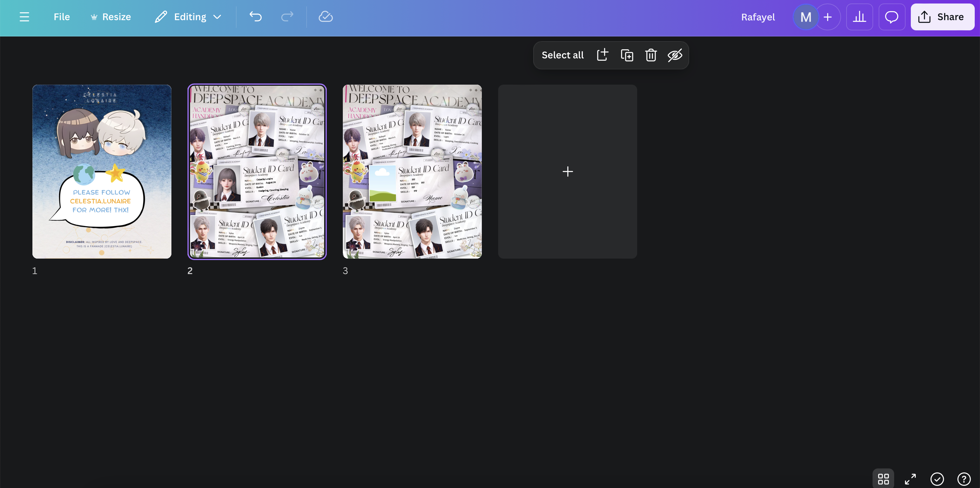Screen dimensions: 980x488
Task: Click Select all pages
Action: pyautogui.click(x=562, y=55)
